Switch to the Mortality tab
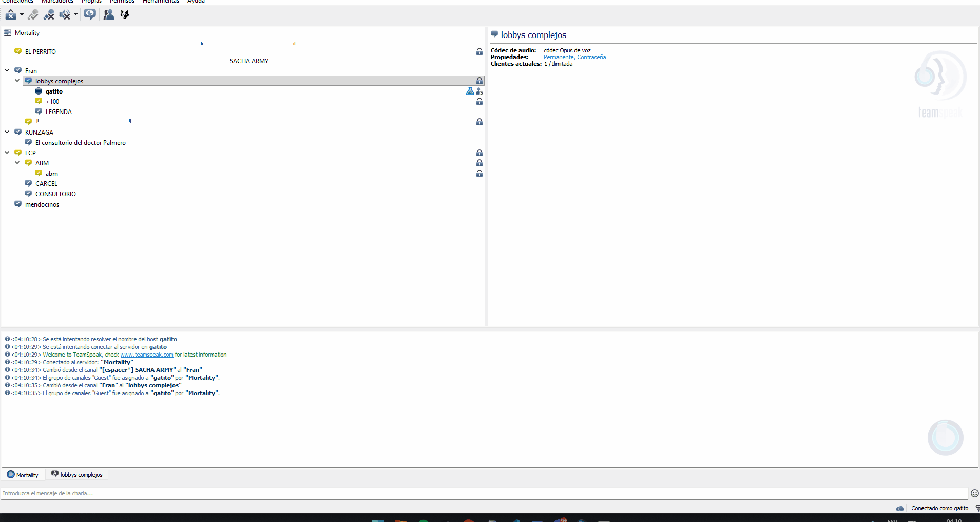The width and height of the screenshot is (980, 522). (x=23, y=474)
